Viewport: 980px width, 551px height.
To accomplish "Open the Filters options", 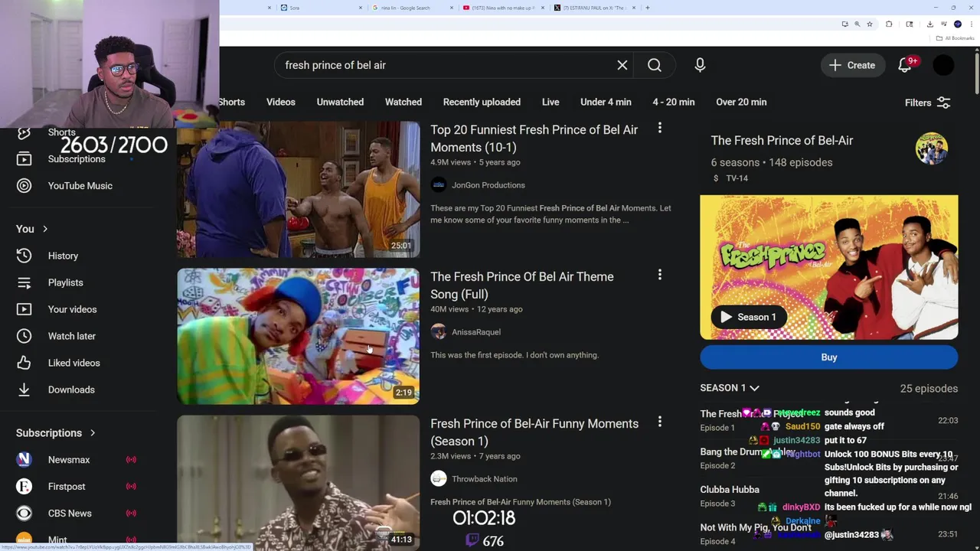I will (x=928, y=103).
